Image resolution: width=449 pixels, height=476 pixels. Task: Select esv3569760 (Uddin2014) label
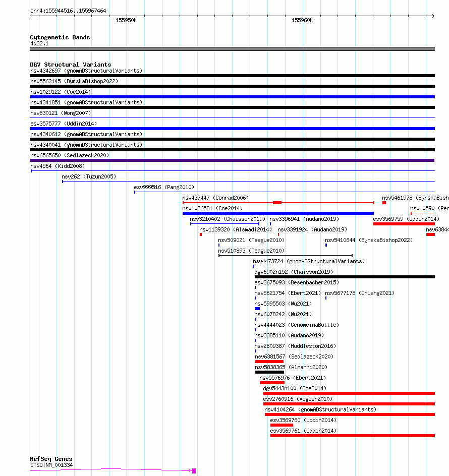[x=303, y=421]
